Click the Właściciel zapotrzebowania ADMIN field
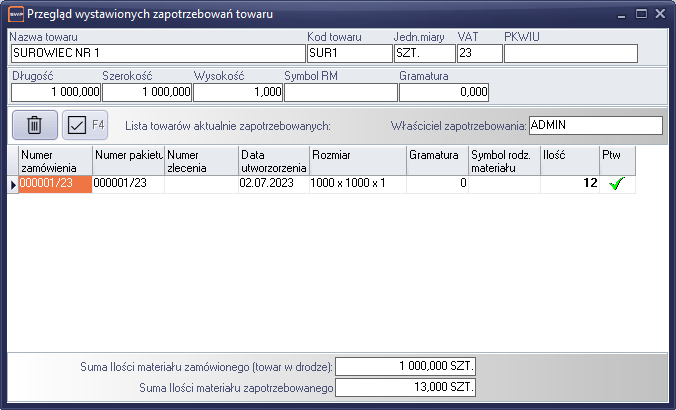 coord(595,126)
